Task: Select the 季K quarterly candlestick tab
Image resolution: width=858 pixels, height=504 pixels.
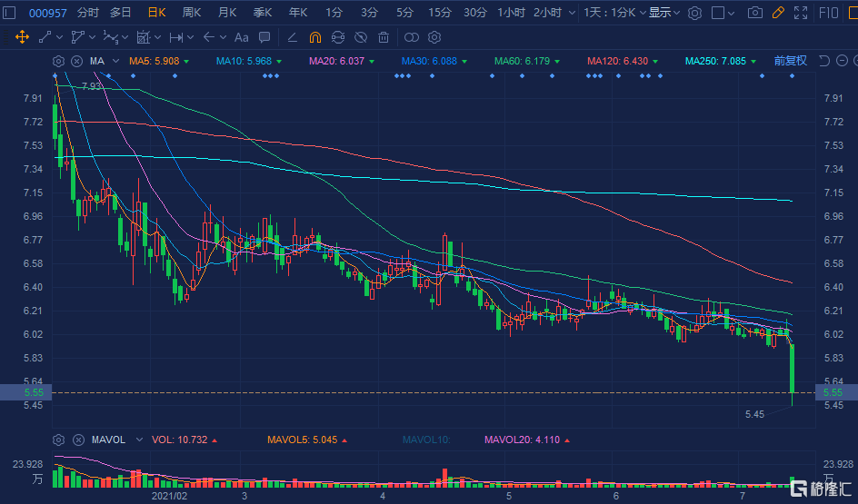Action: click(x=263, y=13)
